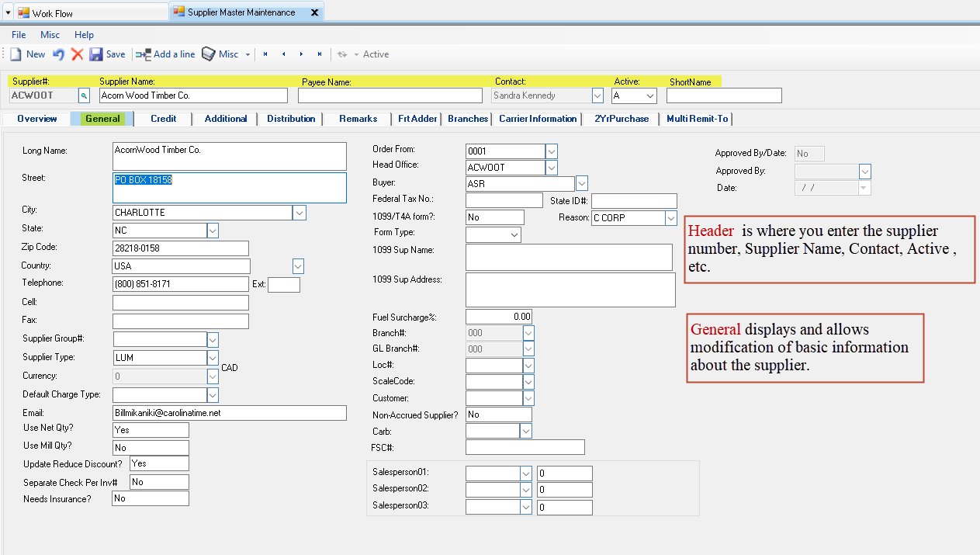The height and width of the screenshot is (555, 980).
Task: Switch to the Credit tab
Action: click(x=163, y=119)
